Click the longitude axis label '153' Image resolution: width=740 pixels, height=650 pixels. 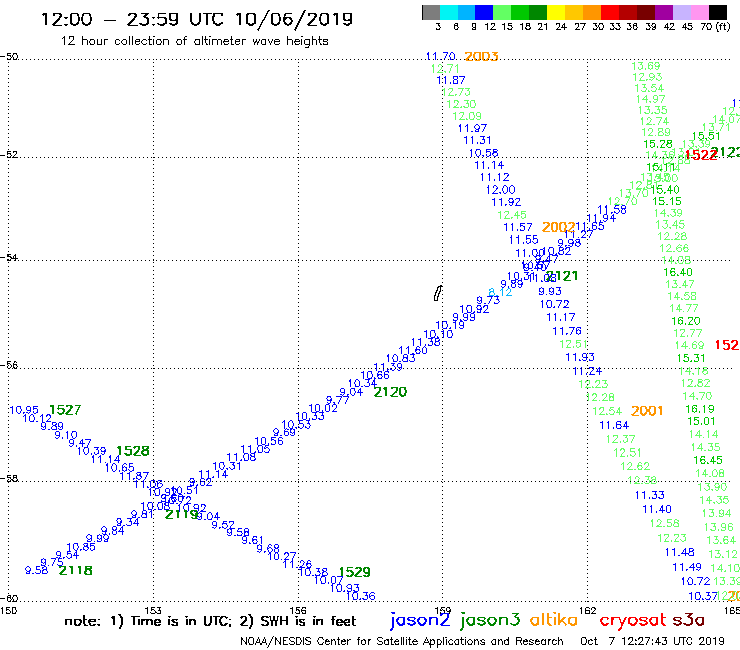coord(153,611)
